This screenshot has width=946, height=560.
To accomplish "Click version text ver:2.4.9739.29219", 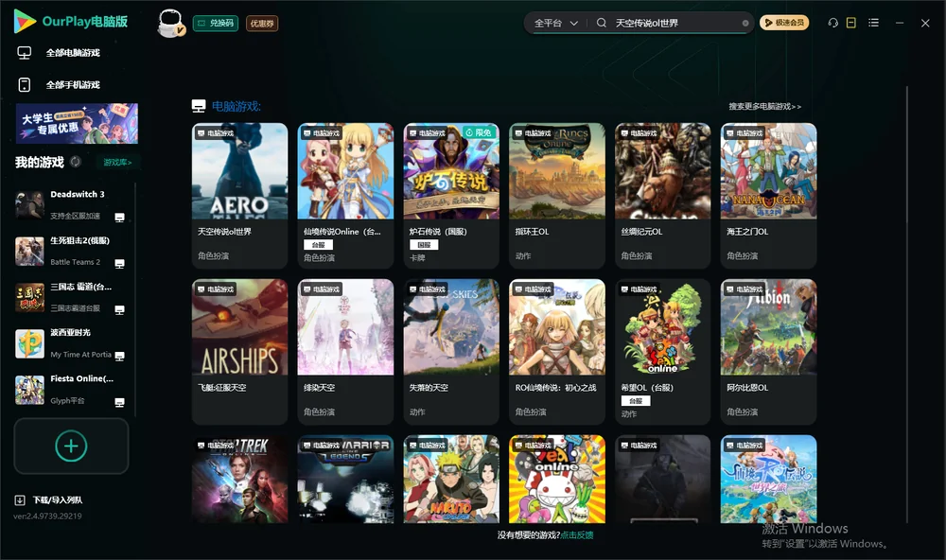I will coord(47,516).
